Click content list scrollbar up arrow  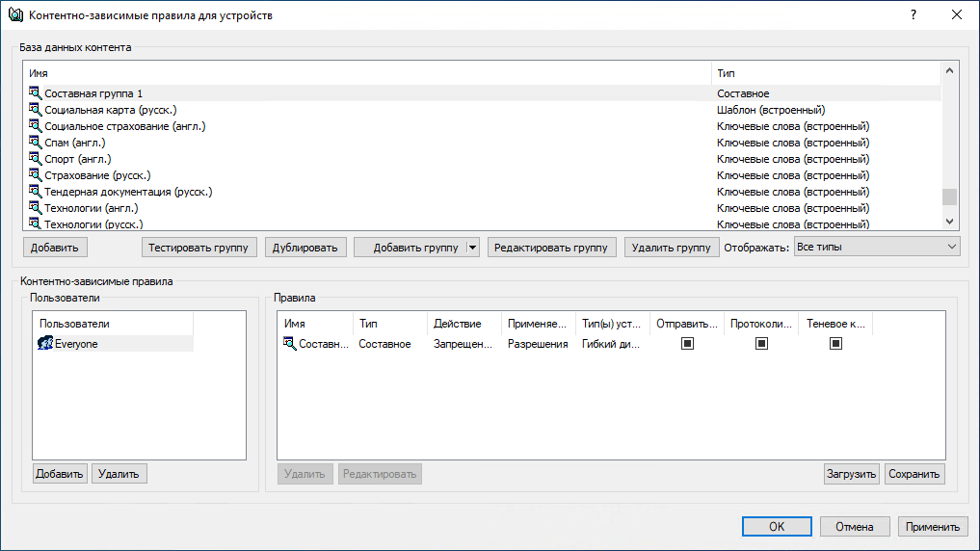point(949,70)
